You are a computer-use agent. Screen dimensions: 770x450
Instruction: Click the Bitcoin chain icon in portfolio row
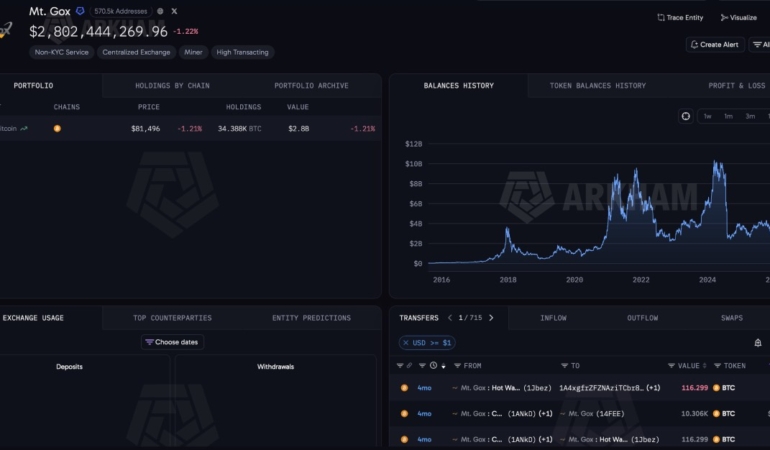pos(57,129)
